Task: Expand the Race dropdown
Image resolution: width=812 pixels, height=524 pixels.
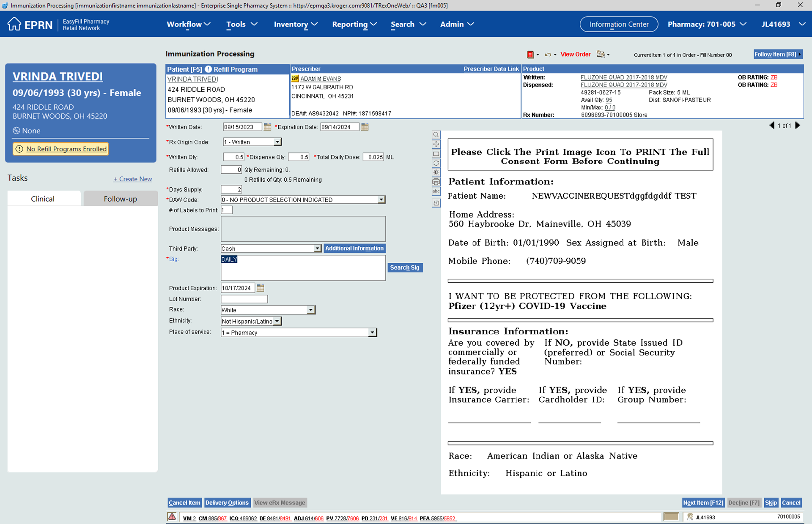Action: coord(311,310)
